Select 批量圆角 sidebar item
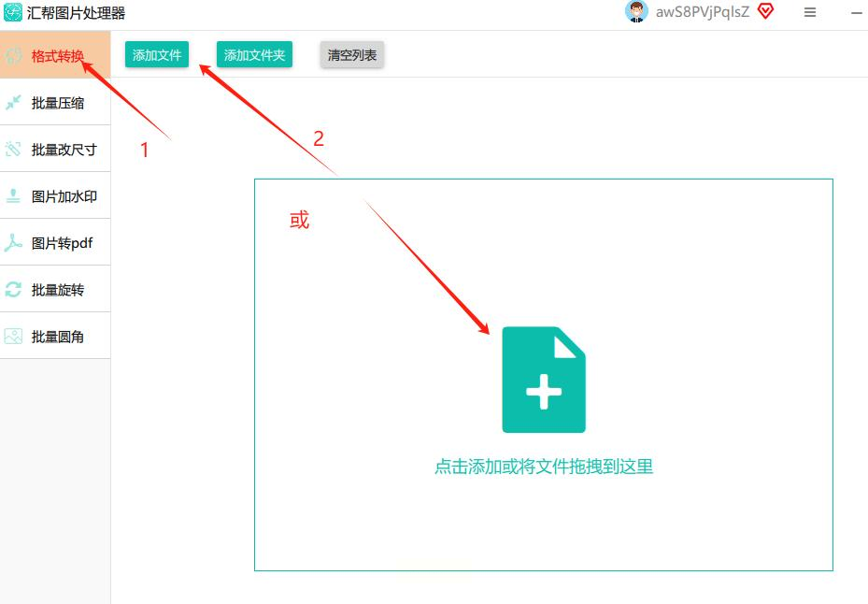 point(55,336)
